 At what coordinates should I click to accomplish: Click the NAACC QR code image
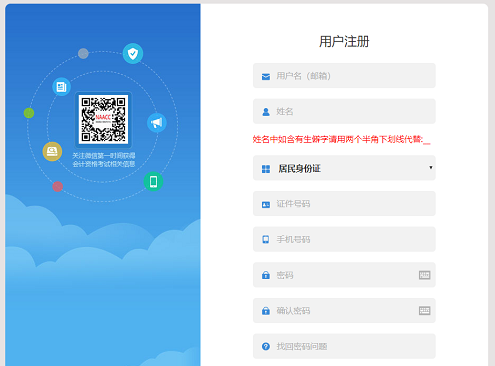click(x=103, y=119)
